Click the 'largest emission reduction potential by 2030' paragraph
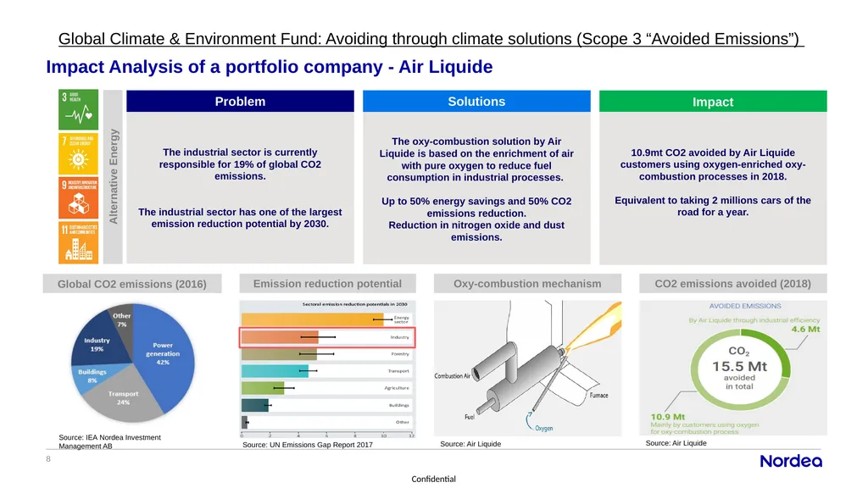Screen dimensions: 868x488 point(240,218)
